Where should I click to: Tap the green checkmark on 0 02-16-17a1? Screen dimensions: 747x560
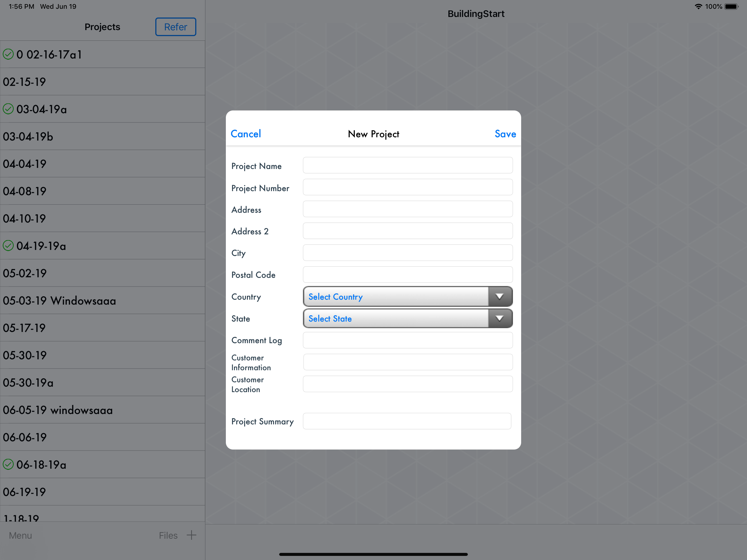[8, 54]
